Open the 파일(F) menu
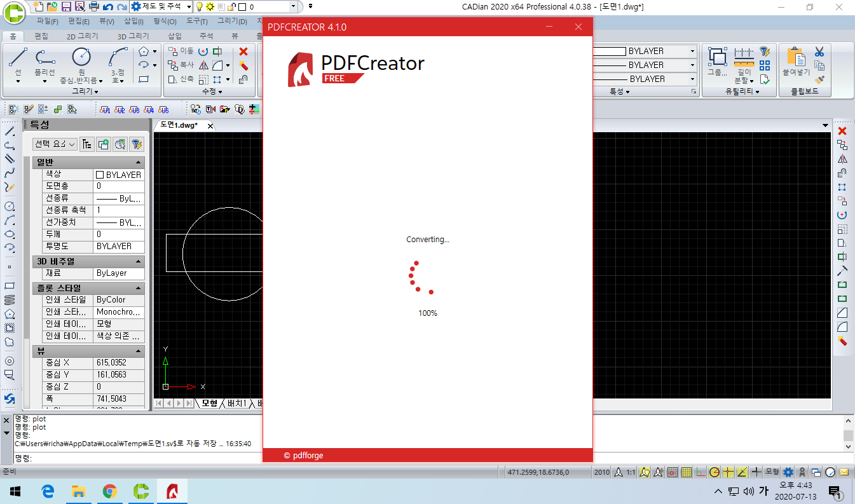Image resolution: width=855 pixels, height=504 pixels. [x=48, y=22]
